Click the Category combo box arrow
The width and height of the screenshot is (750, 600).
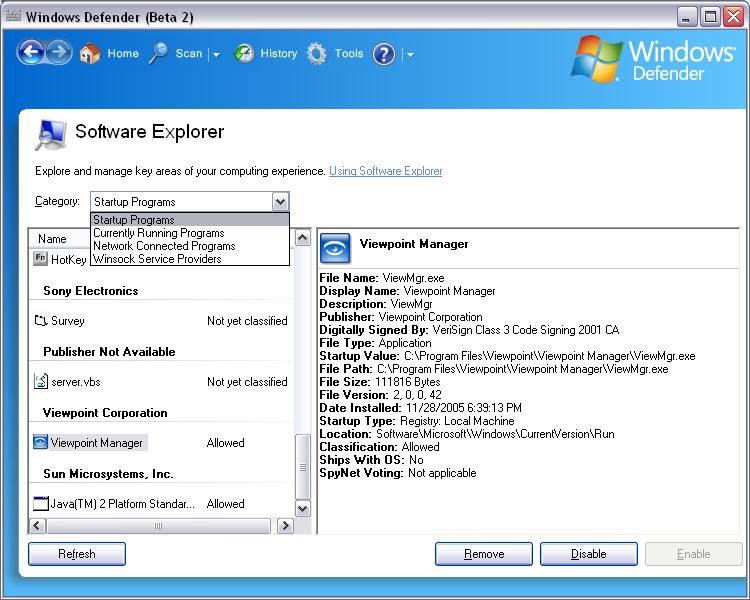[x=281, y=201]
